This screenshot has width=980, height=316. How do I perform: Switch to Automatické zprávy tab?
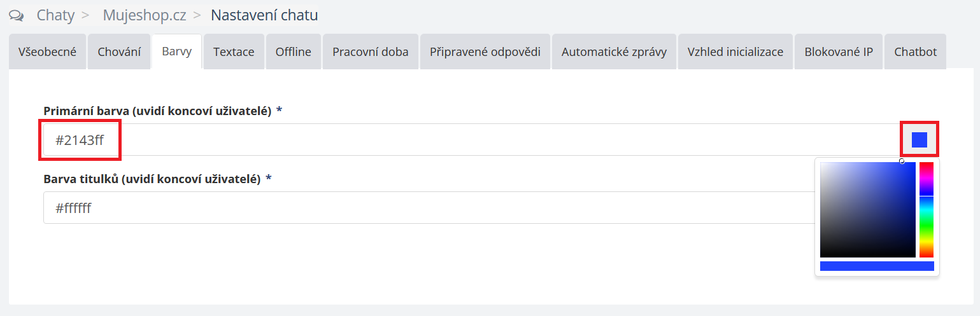coord(614,52)
